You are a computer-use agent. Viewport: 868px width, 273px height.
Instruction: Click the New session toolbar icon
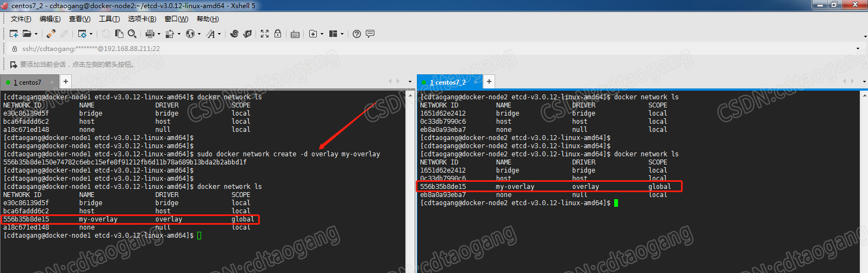click(x=14, y=34)
